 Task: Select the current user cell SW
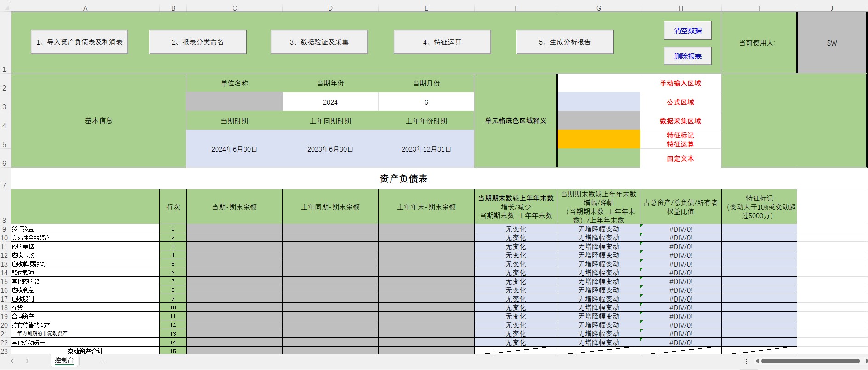click(x=832, y=43)
